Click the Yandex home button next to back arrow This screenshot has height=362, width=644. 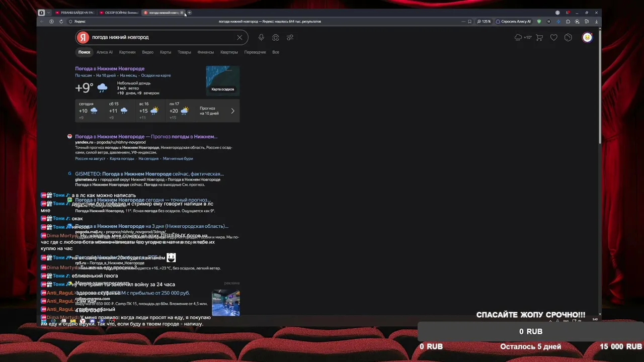[x=51, y=22]
